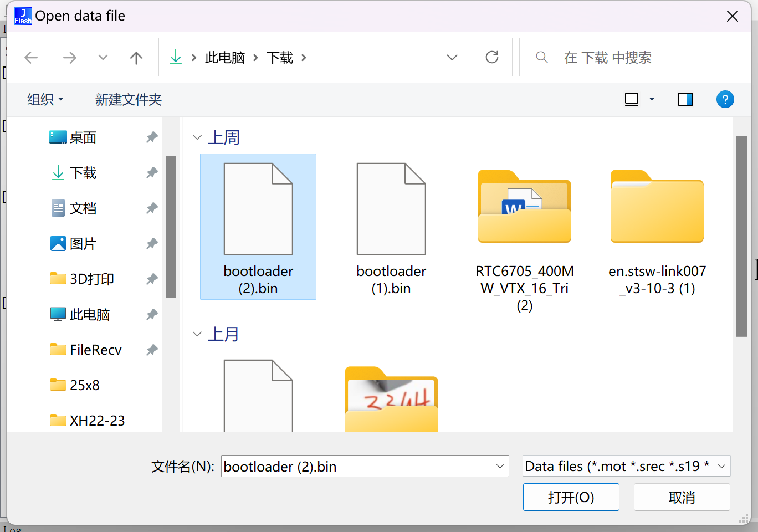This screenshot has height=532, width=758.
Task: Refresh the current folder listing
Action: tap(491, 57)
